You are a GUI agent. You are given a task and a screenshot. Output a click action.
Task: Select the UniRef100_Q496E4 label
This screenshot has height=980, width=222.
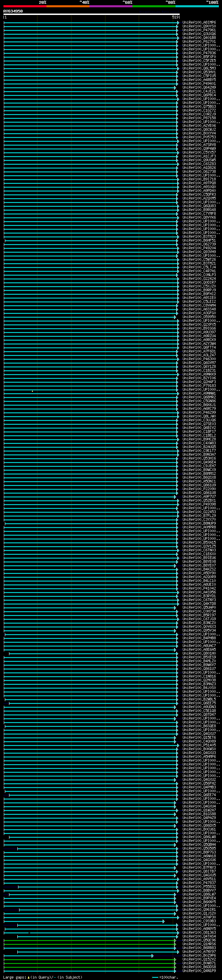point(199,462)
